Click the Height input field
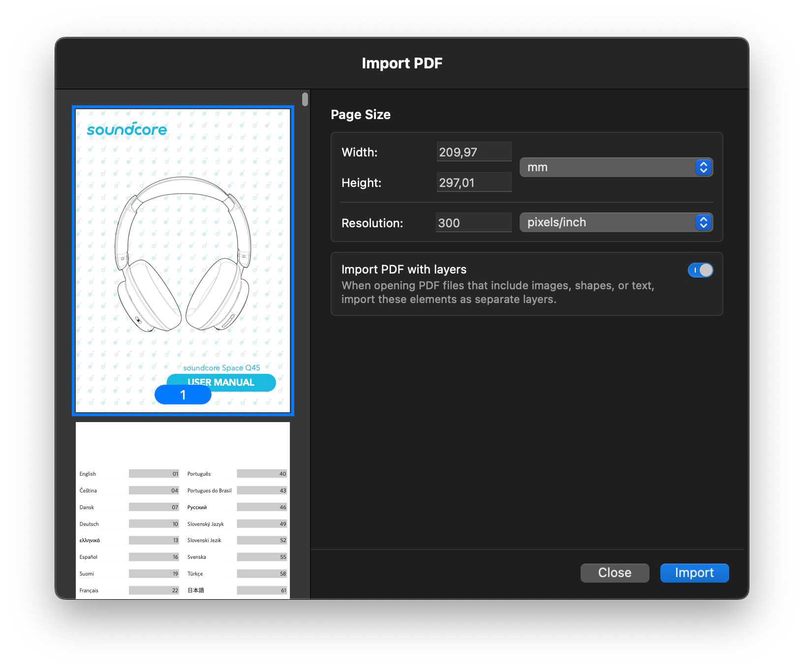This screenshot has height=672, width=804. 474,183
